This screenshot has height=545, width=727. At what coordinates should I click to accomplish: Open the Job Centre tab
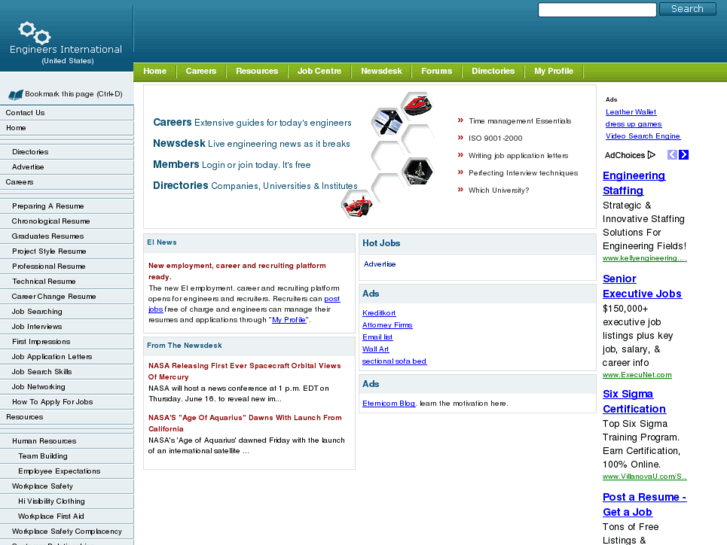tap(319, 71)
